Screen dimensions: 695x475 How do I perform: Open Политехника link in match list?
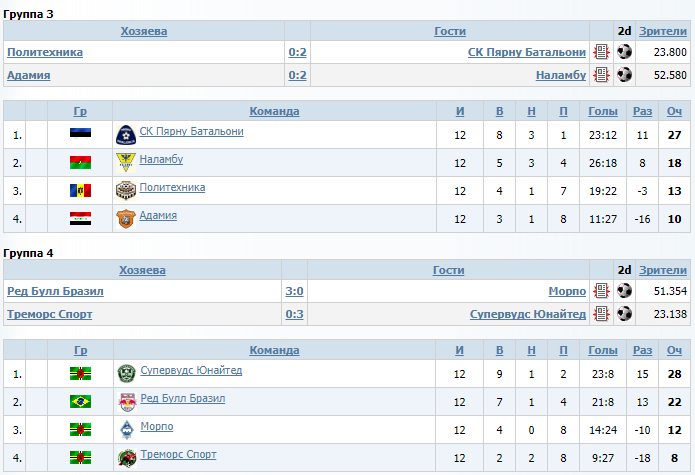pyautogui.click(x=45, y=52)
